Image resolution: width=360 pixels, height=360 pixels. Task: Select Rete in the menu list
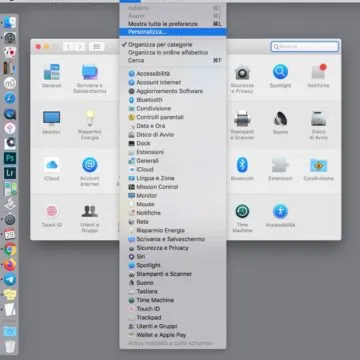point(173,222)
